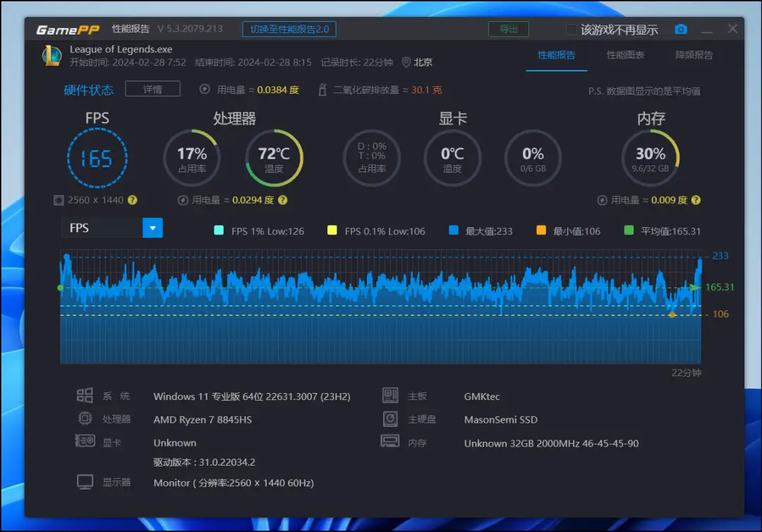Click the memory usage 30% gauge
The image size is (762, 532).
click(x=651, y=158)
